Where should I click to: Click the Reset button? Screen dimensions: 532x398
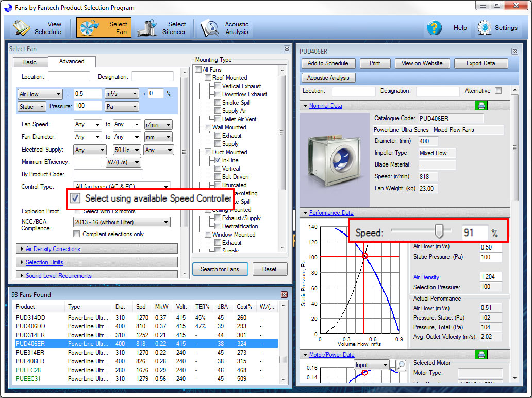pyautogui.click(x=270, y=269)
